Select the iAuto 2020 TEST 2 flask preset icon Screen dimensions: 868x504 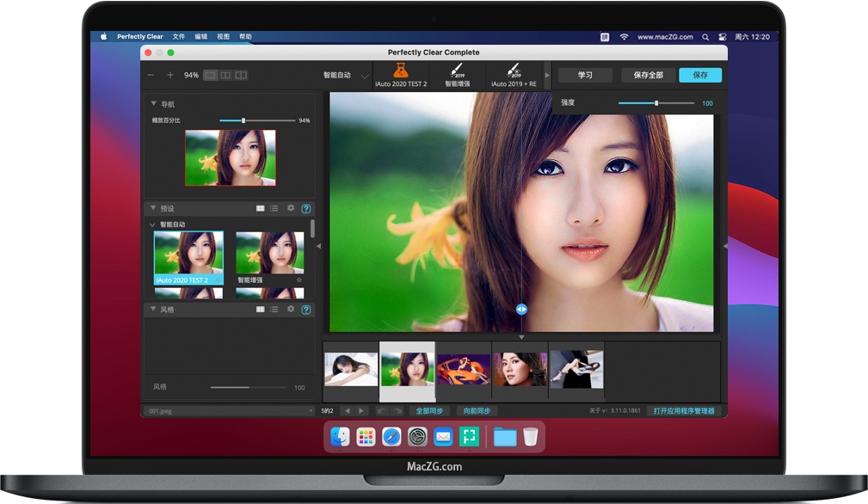(x=400, y=71)
